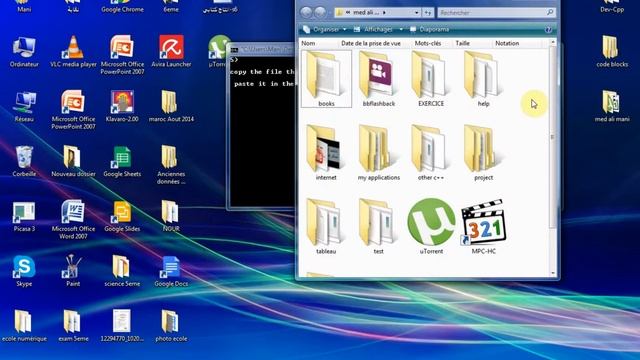This screenshot has height=360, width=640.
Task: Select MPC-HC shortcut in explorer
Action: (x=483, y=227)
